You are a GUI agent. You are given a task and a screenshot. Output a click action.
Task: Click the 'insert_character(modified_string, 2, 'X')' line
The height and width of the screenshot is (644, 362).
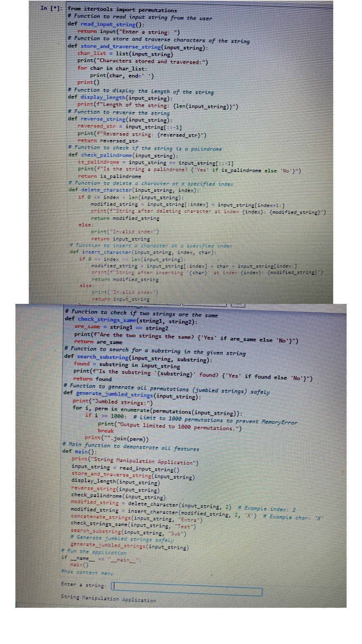coord(164,512)
